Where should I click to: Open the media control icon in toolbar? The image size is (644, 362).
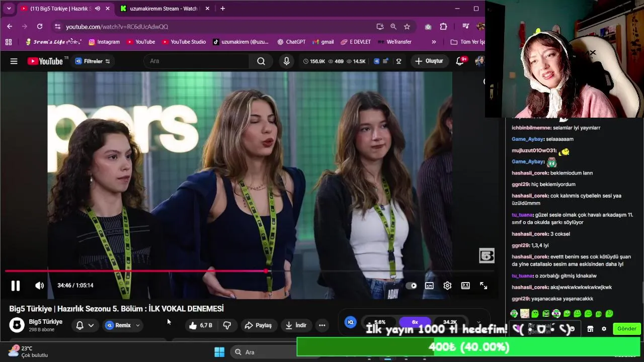465,27
